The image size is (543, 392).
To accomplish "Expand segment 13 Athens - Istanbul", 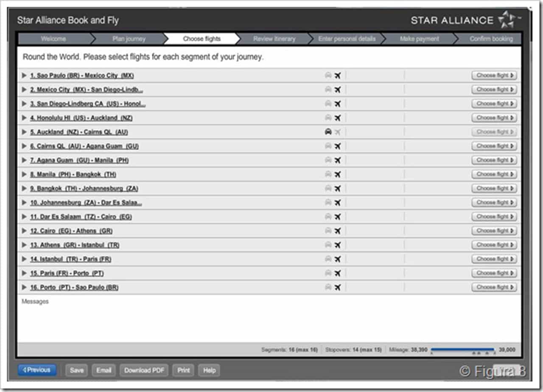I will pos(24,245).
